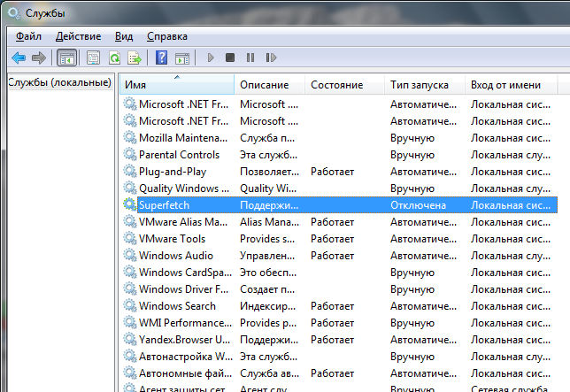
Task: Click the gear icon beside Parental Controls
Action: [x=130, y=154]
